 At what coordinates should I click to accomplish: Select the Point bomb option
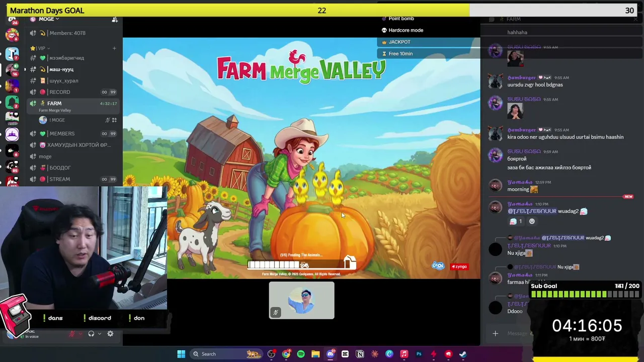(x=401, y=19)
